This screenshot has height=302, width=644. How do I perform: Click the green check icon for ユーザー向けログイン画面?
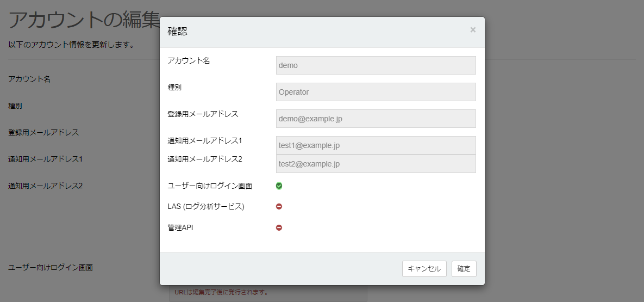[x=279, y=186]
